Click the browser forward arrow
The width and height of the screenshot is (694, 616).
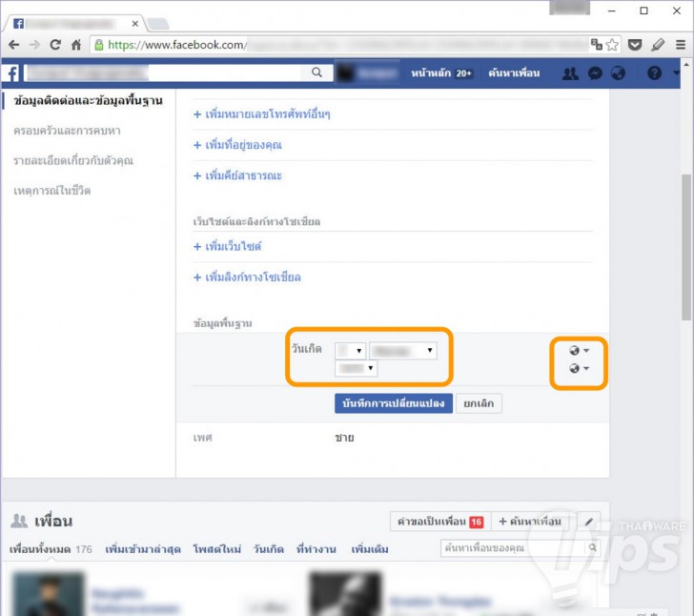tap(34, 45)
